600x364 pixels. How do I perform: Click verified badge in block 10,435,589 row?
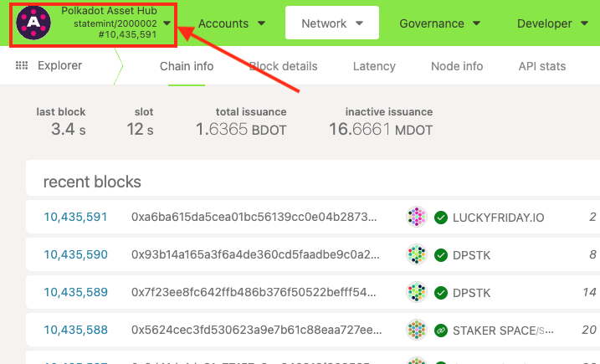click(441, 292)
